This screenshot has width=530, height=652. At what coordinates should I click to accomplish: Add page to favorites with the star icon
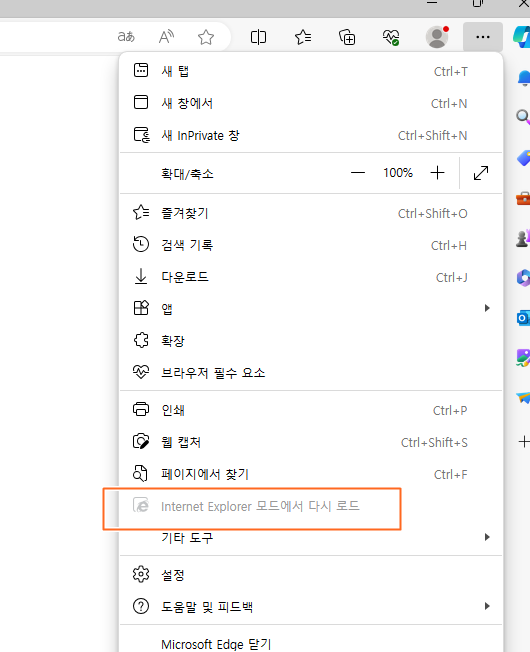[x=206, y=37]
